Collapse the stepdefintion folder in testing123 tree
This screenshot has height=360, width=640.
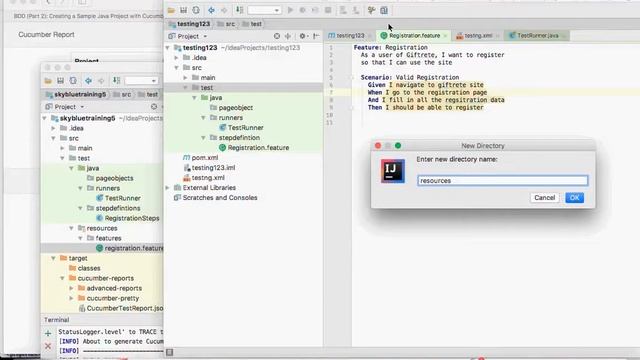coord(203,138)
